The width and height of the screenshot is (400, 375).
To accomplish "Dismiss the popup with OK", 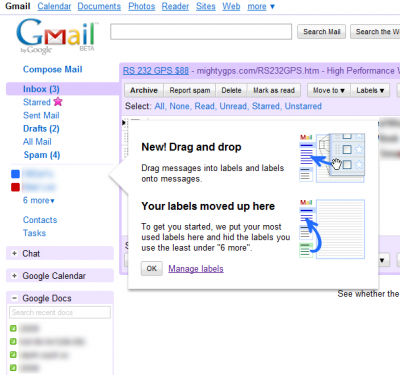I will click(152, 268).
